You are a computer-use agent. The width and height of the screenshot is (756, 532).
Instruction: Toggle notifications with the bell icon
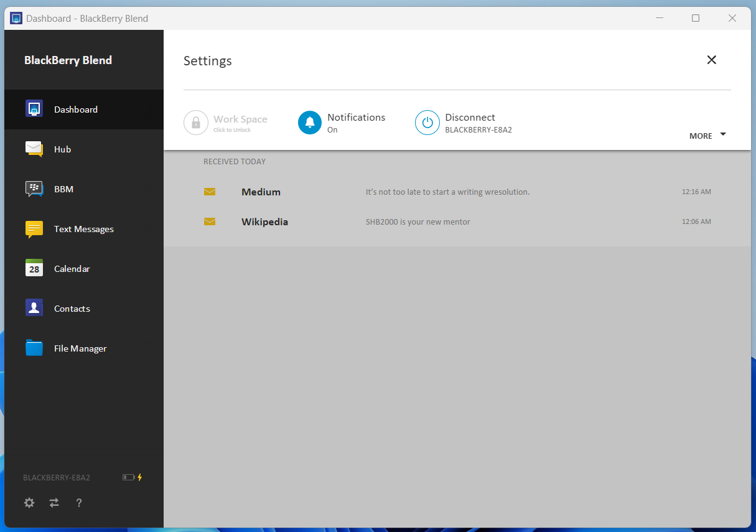[x=310, y=123]
